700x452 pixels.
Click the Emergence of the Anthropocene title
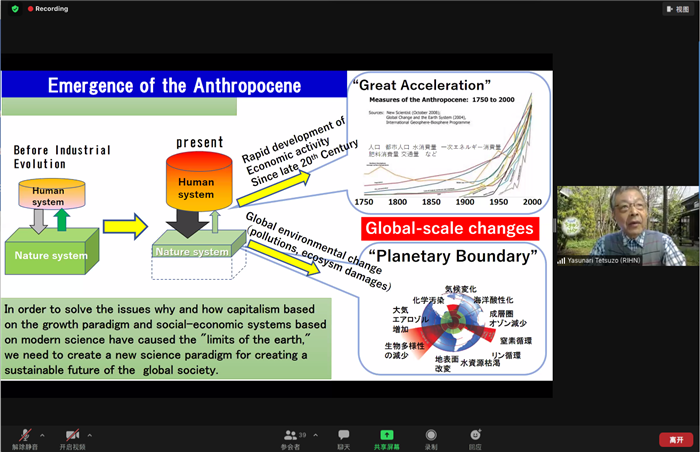[x=174, y=85]
